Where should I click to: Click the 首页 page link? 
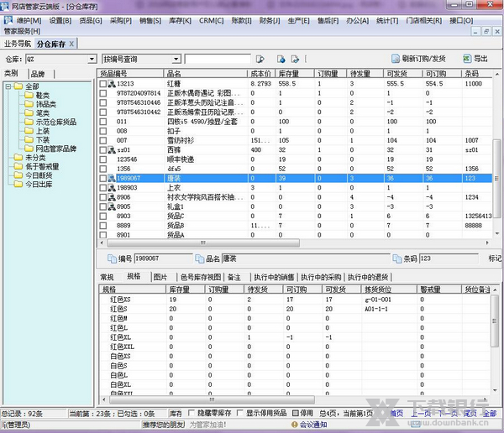396,414
